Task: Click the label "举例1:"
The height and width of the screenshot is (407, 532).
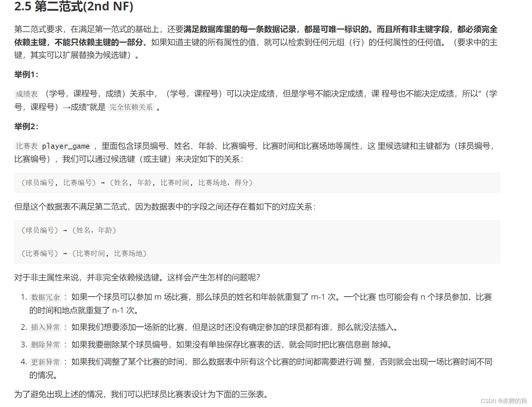Action: click(x=26, y=74)
